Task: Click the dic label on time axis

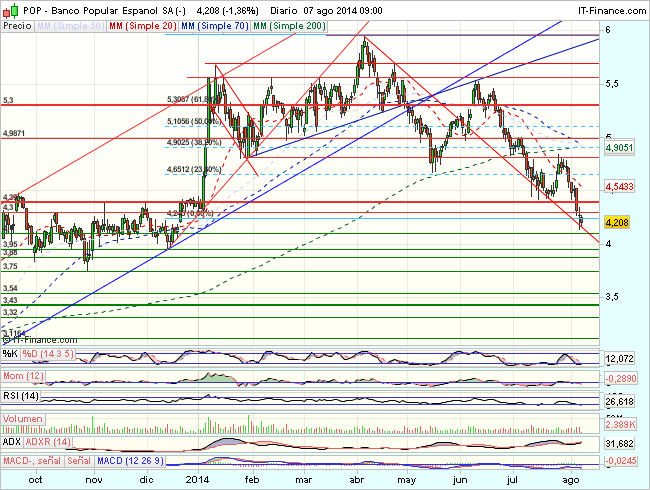Action: pyautogui.click(x=147, y=480)
